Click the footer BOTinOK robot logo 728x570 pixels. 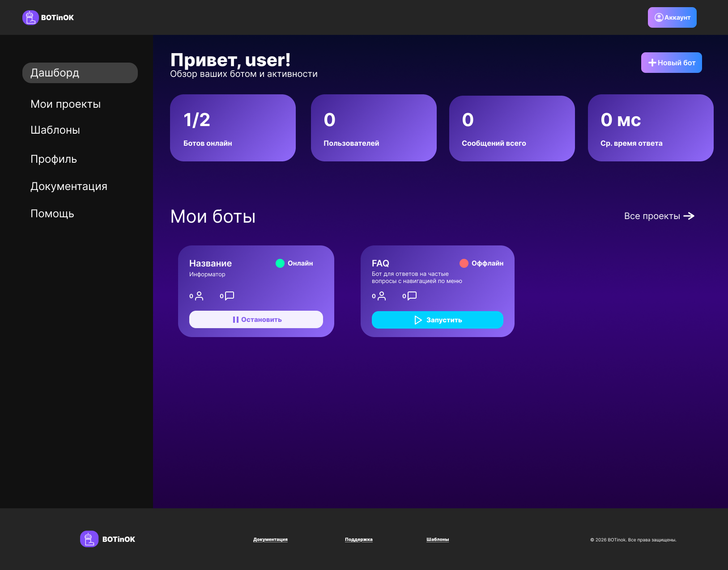coord(89,539)
